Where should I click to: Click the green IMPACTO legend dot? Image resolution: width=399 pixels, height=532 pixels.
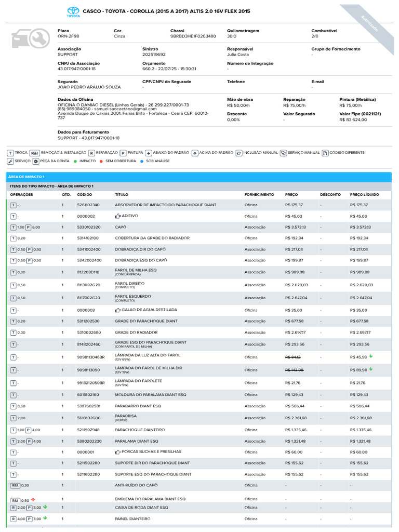[75, 162]
